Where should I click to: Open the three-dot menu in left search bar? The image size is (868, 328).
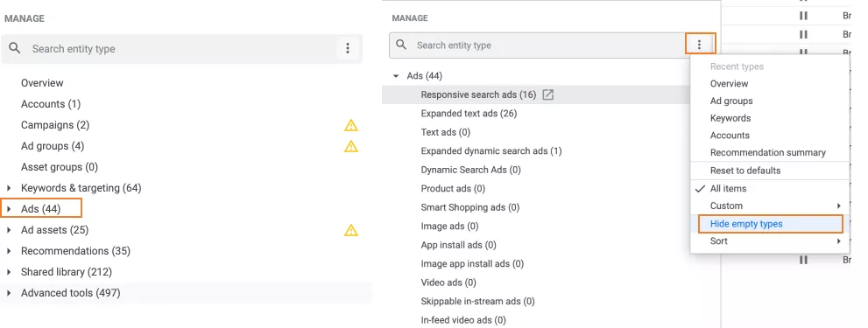click(x=348, y=48)
